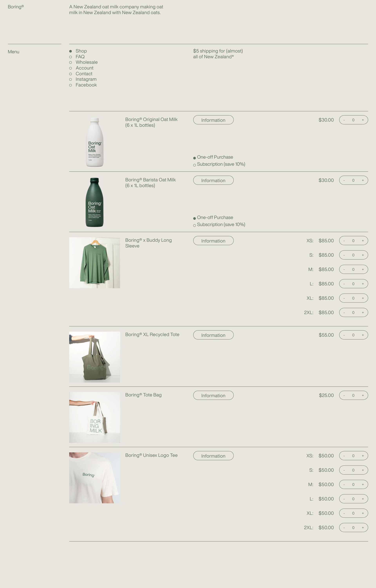This screenshot has width=376, height=588.
Task: Click plus for 2XL Buddy Long Sleeve
Action: 362,312
